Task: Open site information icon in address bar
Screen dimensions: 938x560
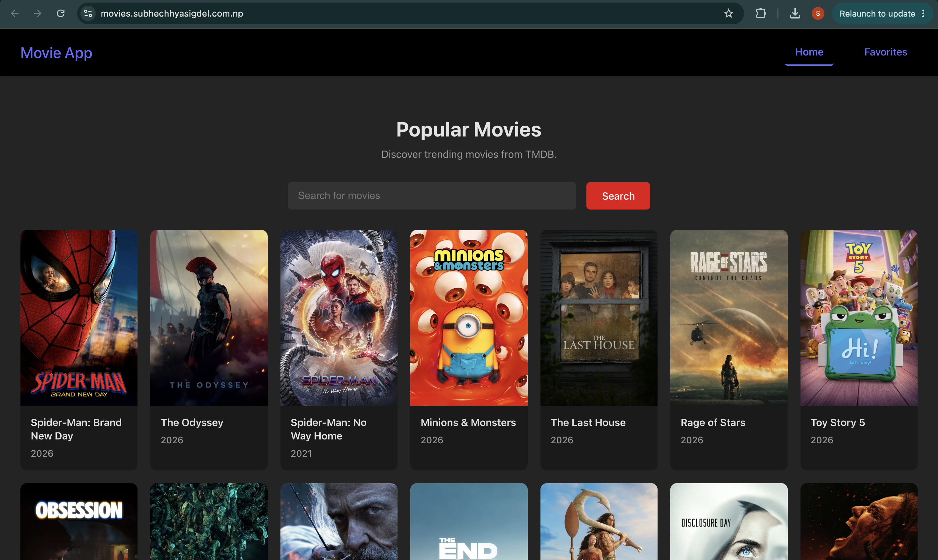Action: (x=88, y=14)
